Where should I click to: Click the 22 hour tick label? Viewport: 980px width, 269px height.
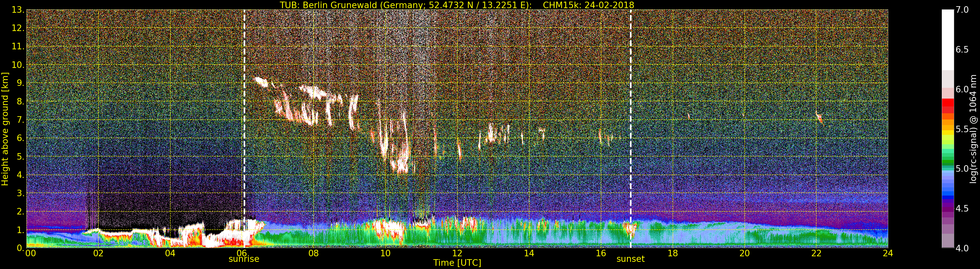coord(816,253)
